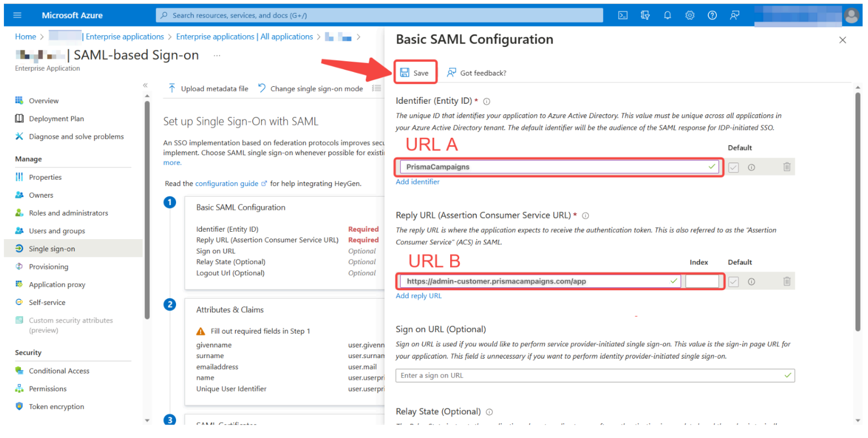Open Permissions under Security
The image size is (868, 438).
(x=48, y=389)
